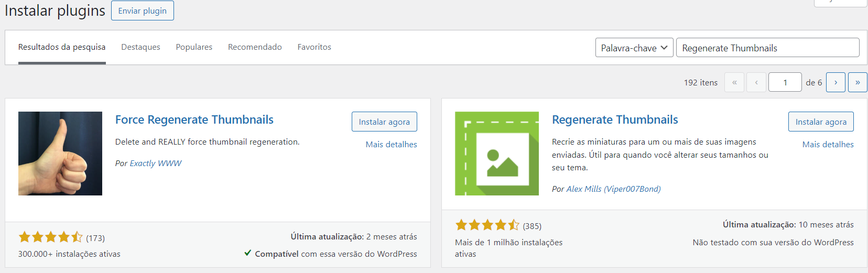Click the star rating with 173 reviews

pyautogui.click(x=51, y=237)
